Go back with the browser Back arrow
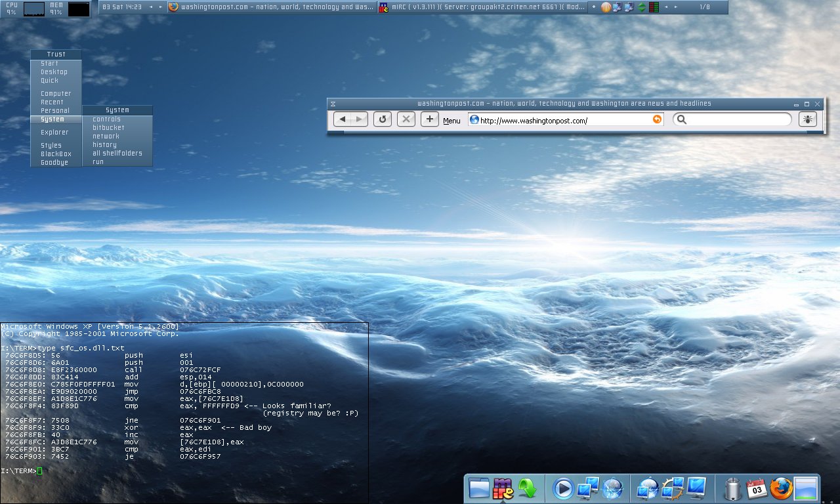This screenshot has width=840, height=504. [343, 119]
